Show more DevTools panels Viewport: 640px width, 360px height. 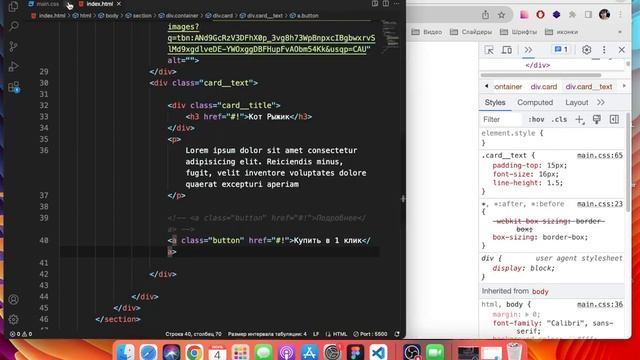click(x=528, y=50)
